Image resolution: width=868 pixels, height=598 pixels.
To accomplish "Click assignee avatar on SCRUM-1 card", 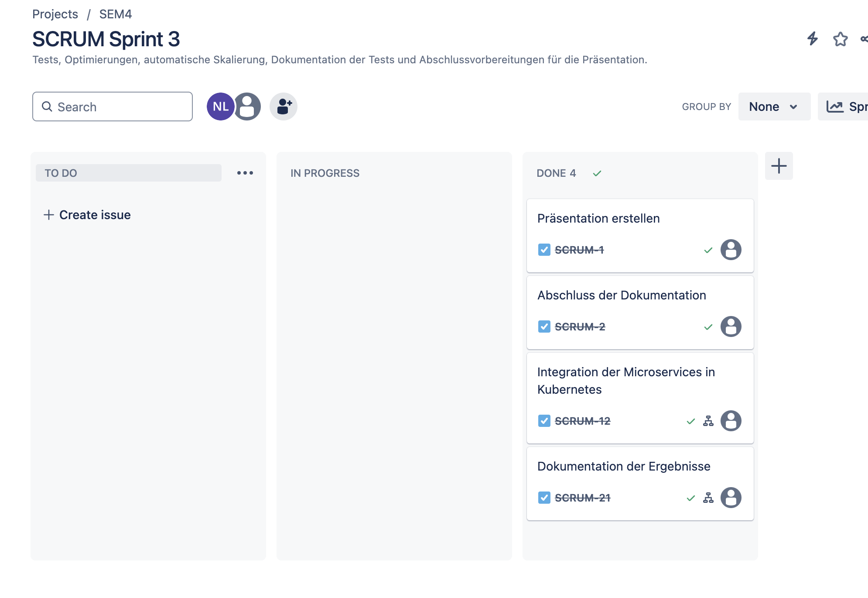I will pyautogui.click(x=731, y=250).
